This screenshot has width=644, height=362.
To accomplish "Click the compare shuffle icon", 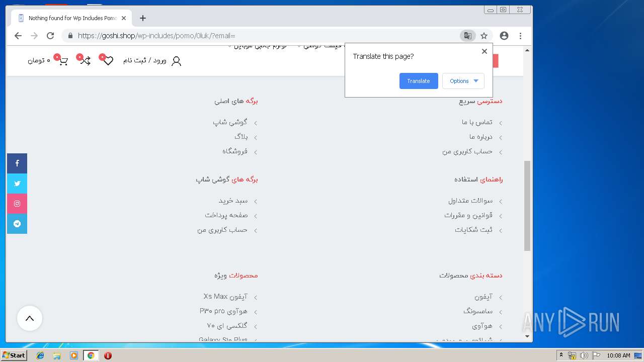I will [86, 61].
